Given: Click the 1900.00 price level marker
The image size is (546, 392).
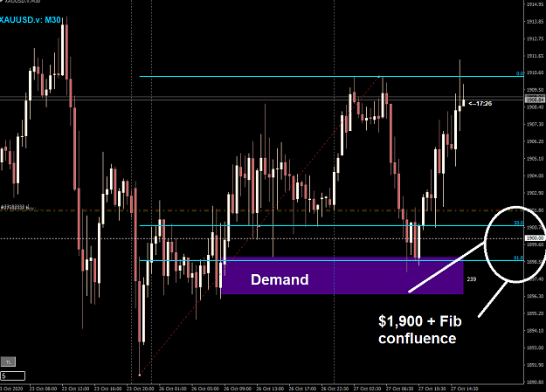Looking at the screenshot, I should click(535, 238).
